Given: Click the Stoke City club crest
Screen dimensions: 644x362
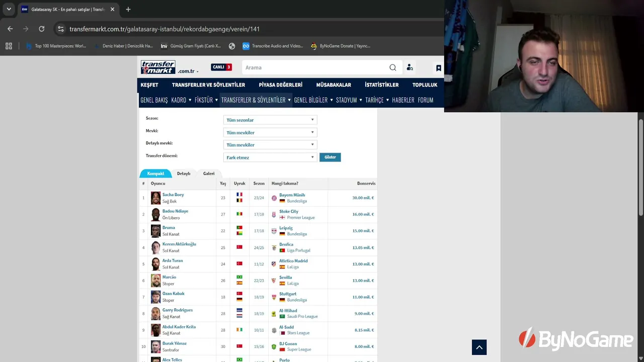Looking at the screenshot, I should coord(274,215).
